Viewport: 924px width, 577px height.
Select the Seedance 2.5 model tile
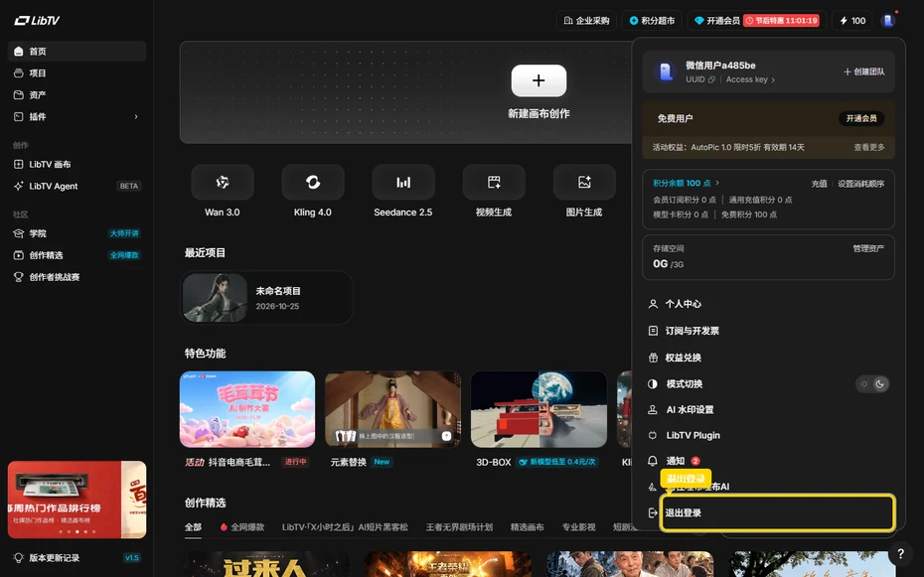[403, 192]
